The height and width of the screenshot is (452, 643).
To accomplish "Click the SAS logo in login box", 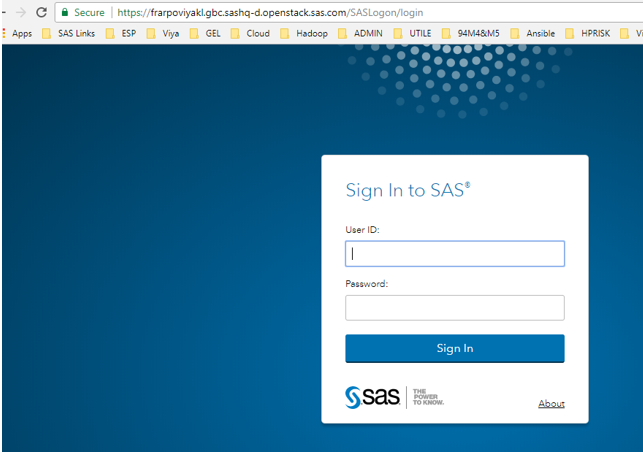I will tap(372, 397).
